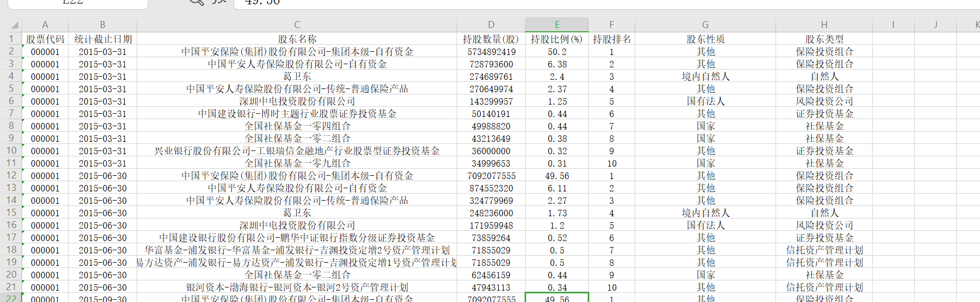
Task: Click percentage cell showing 2.37
Action: (x=557, y=89)
